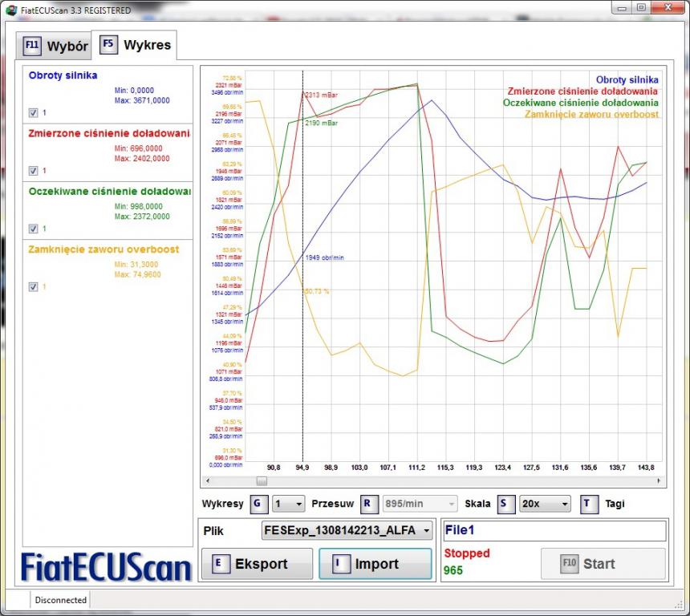Switch to the Wybór tab
The width and height of the screenshot is (690, 616).
click(54, 46)
